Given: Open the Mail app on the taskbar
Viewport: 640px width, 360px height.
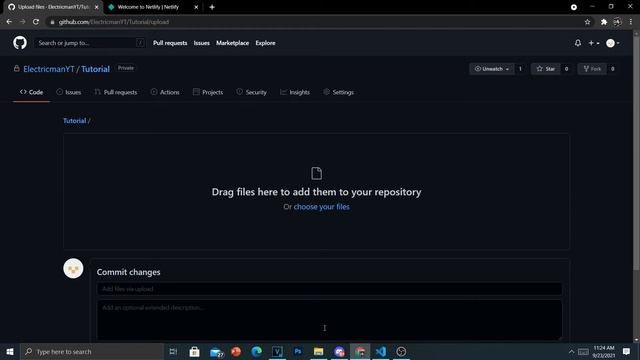Looking at the screenshot, I should click(216, 351).
